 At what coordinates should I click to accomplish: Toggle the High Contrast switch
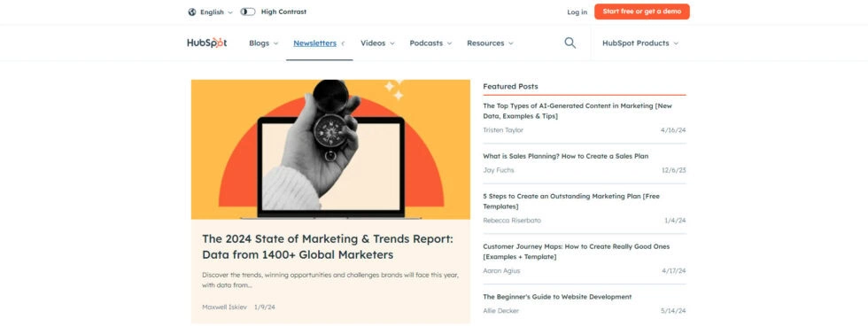248,12
